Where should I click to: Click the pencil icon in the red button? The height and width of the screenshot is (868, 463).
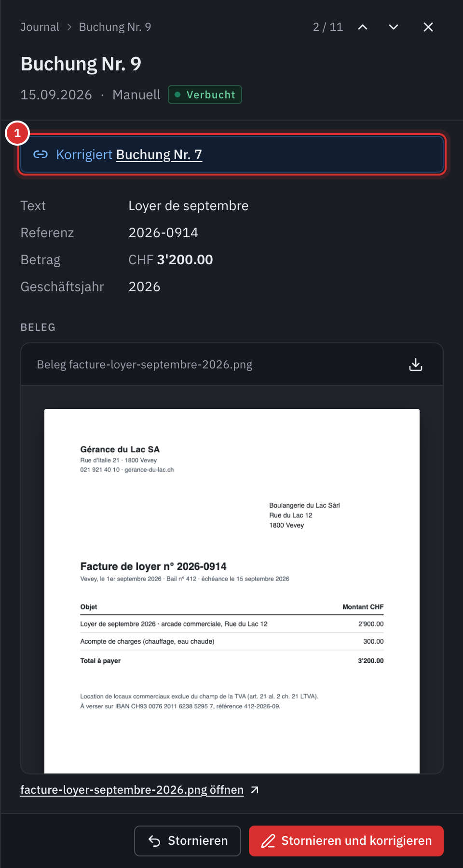tap(268, 841)
